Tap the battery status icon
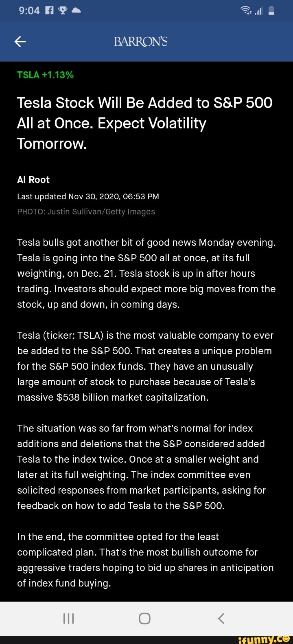293x644 pixels. pos(271,11)
